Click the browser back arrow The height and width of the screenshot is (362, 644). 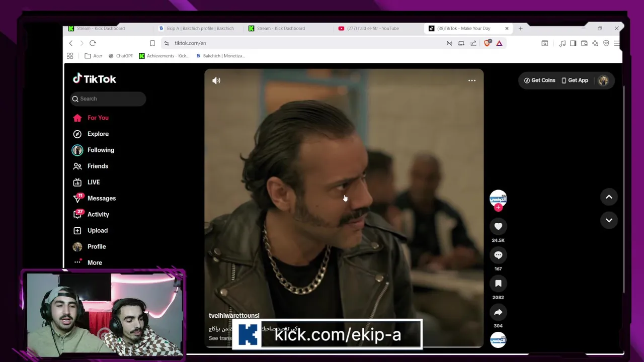tap(71, 43)
